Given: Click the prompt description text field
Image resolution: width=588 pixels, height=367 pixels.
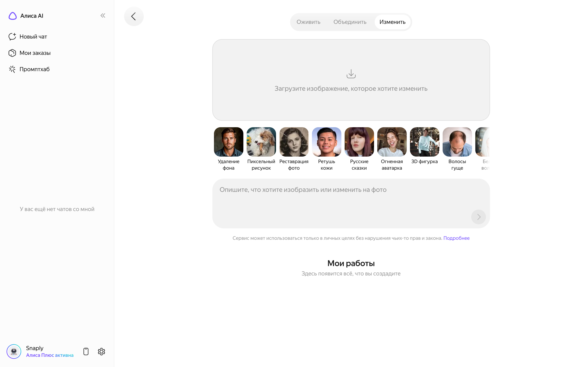Looking at the screenshot, I should point(351,203).
